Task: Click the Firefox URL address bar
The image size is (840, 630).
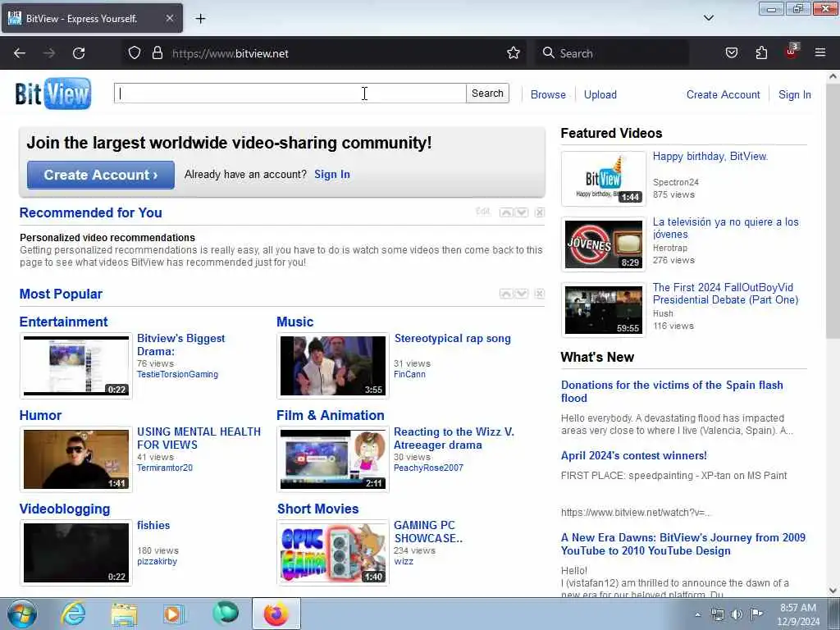Action: pos(322,53)
